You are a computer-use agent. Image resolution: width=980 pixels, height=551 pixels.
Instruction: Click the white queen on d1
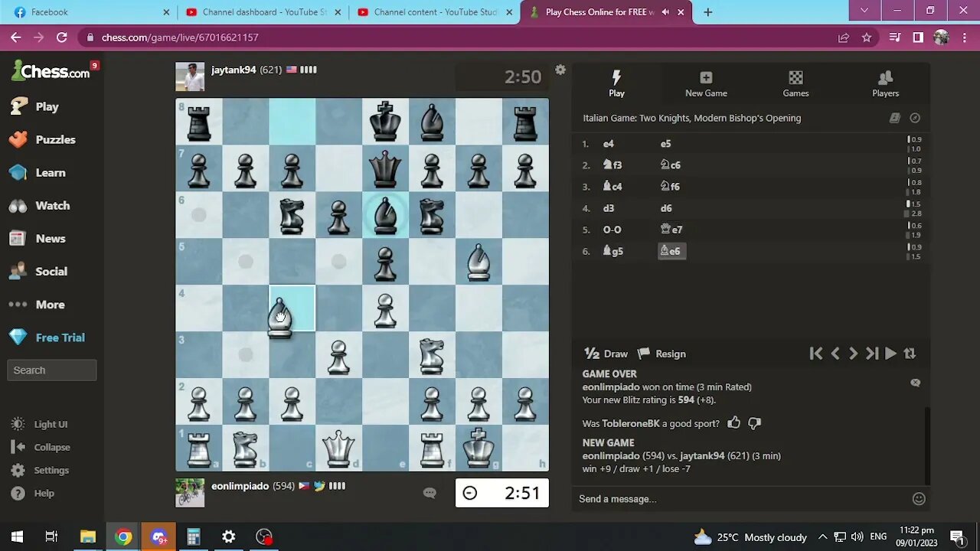pyautogui.click(x=338, y=448)
